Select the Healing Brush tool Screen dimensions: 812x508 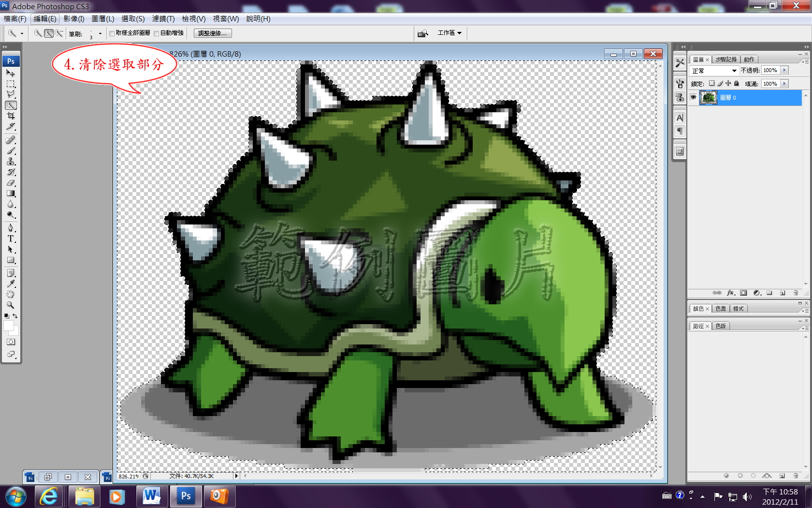click(x=11, y=140)
